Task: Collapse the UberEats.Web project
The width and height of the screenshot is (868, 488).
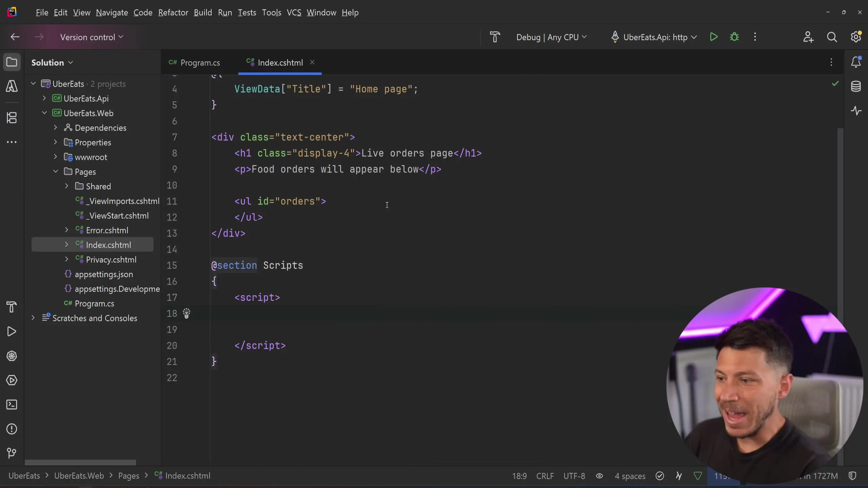Action: (44, 113)
